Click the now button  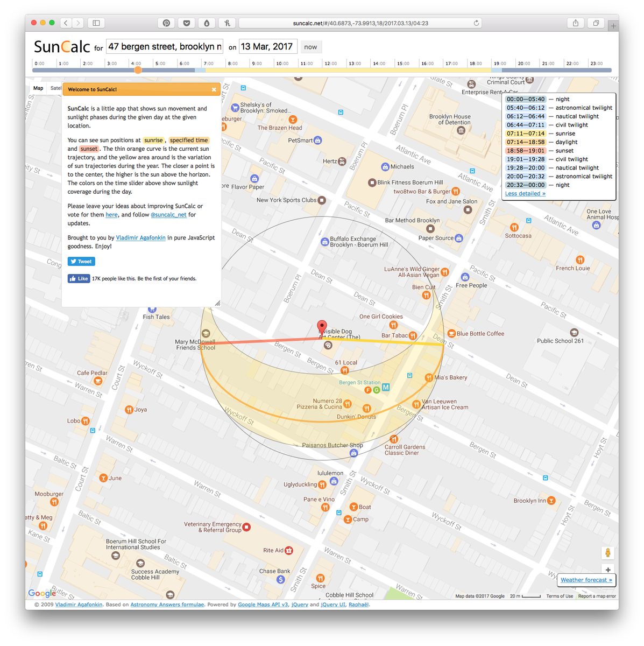[310, 47]
